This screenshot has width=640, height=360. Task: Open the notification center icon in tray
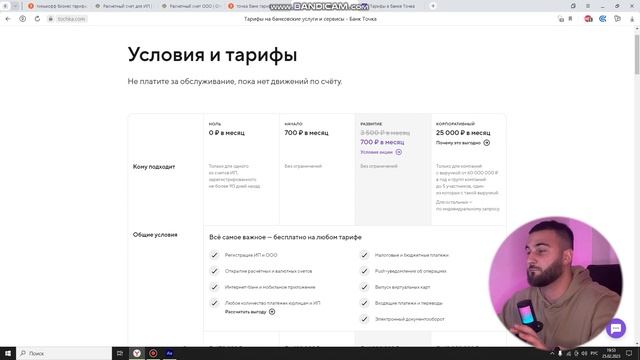(x=629, y=353)
